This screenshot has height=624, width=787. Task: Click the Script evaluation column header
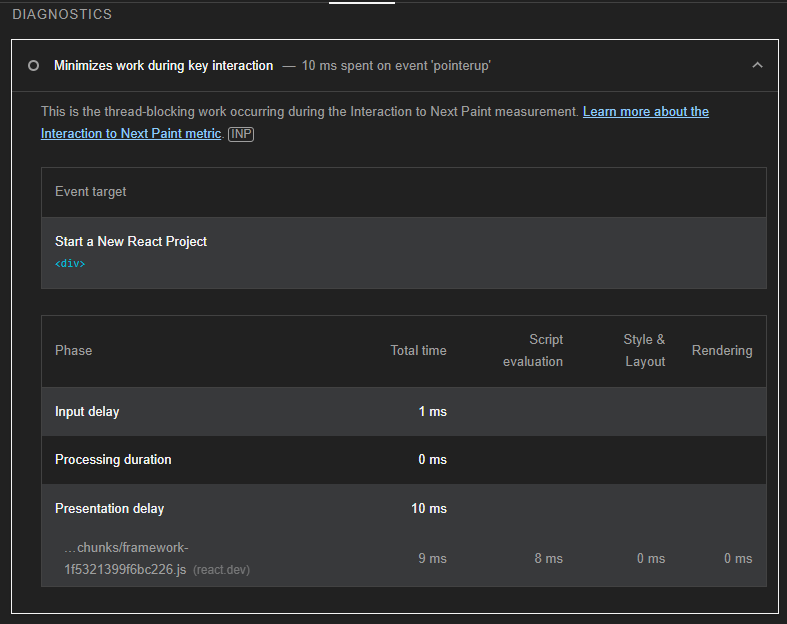(533, 351)
